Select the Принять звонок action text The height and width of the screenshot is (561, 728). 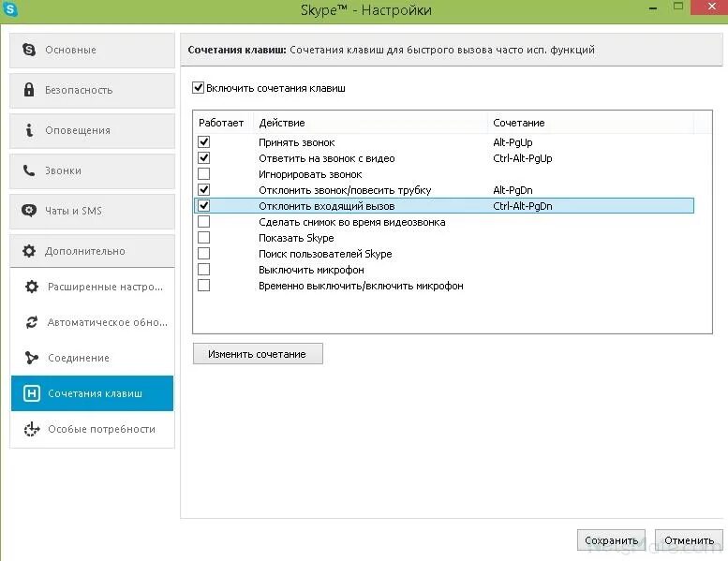tap(297, 142)
